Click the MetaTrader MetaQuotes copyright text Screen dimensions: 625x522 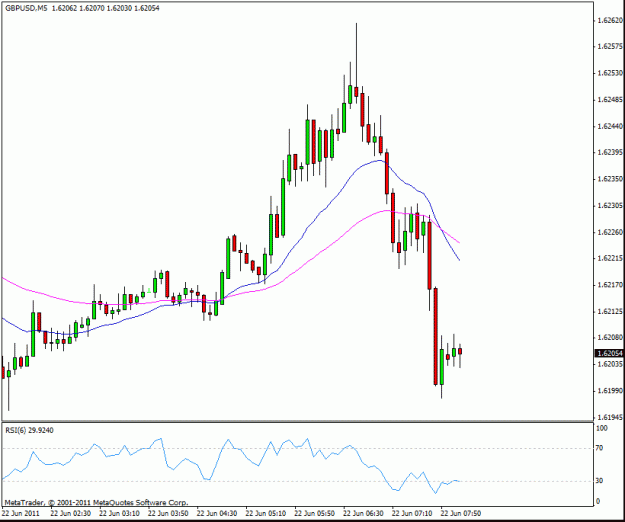[x=96, y=503]
